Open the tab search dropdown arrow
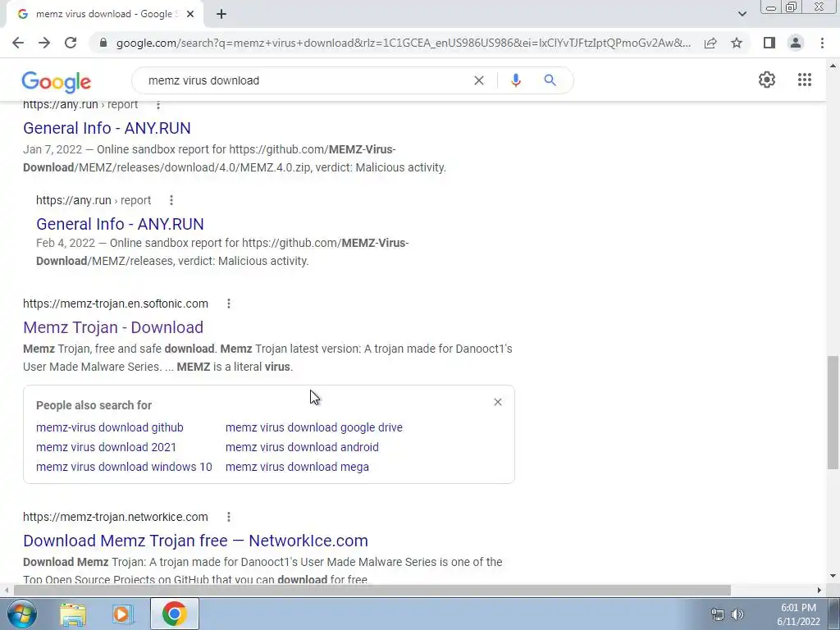This screenshot has height=630, width=840. [x=742, y=14]
